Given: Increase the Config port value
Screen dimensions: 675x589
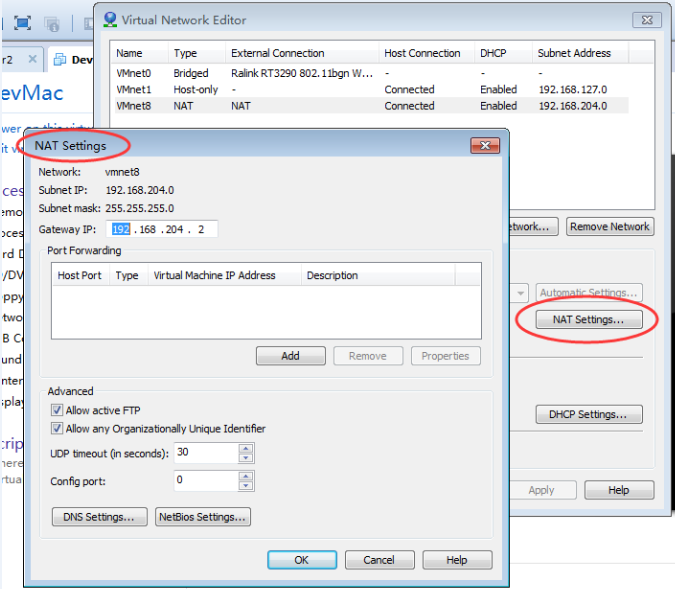Looking at the screenshot, I should point(246,476).
